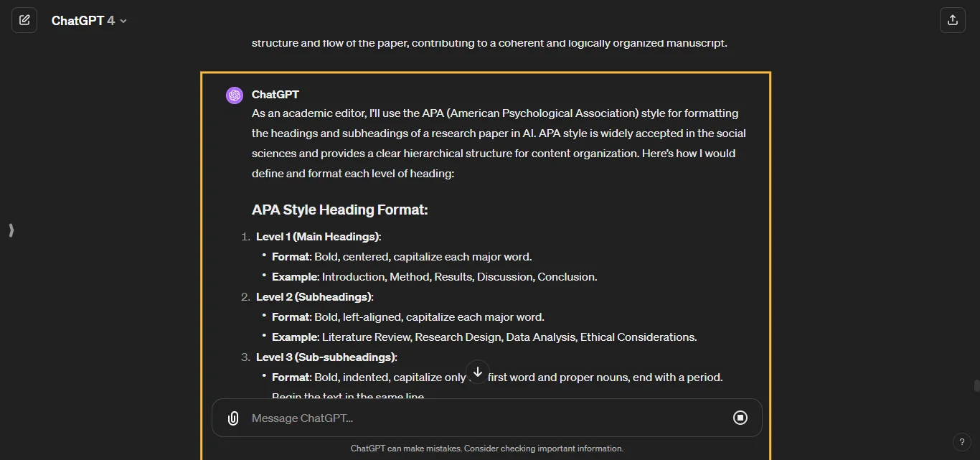This screenshot has height=460, width=980.
Task: Jump to bottom with the down-arrow button
Action: click(x=478, y=372)
